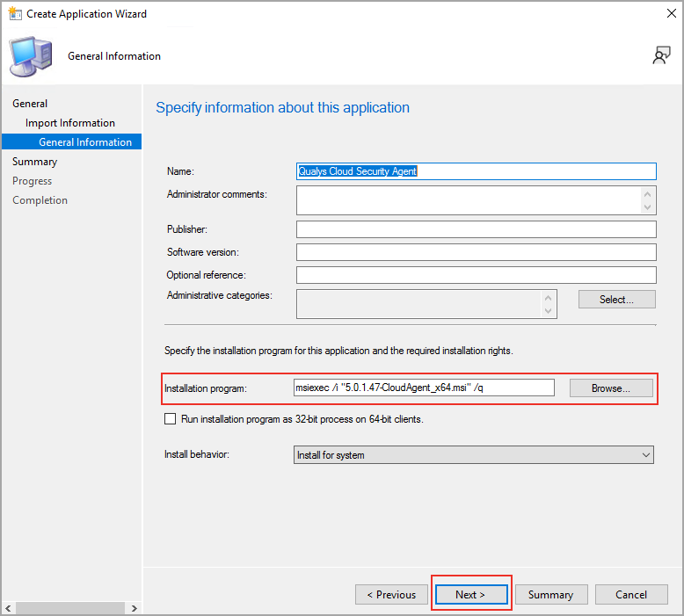Select Completion step in sidebar
This screenshot has width=684, height=616.
[40, 200]
